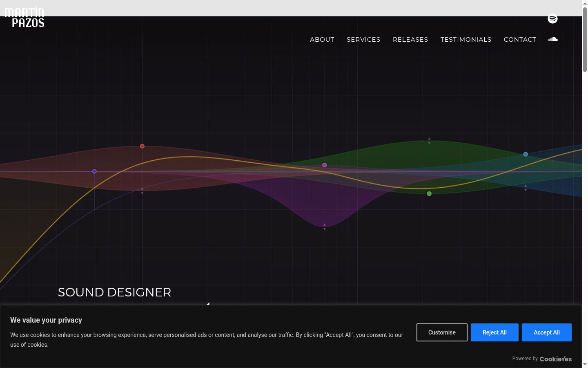Go to the About section
Screen dimensions: 588x368
(x=322, y=40)
